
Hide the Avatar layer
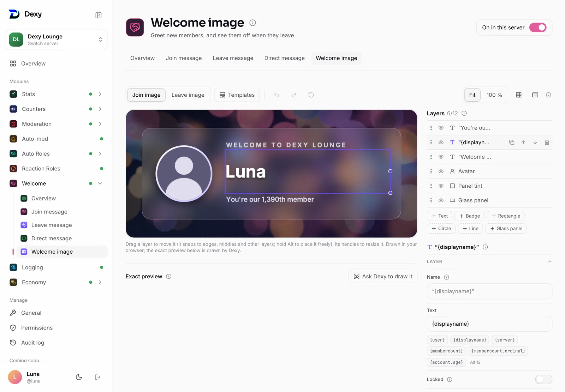point(441,171)
